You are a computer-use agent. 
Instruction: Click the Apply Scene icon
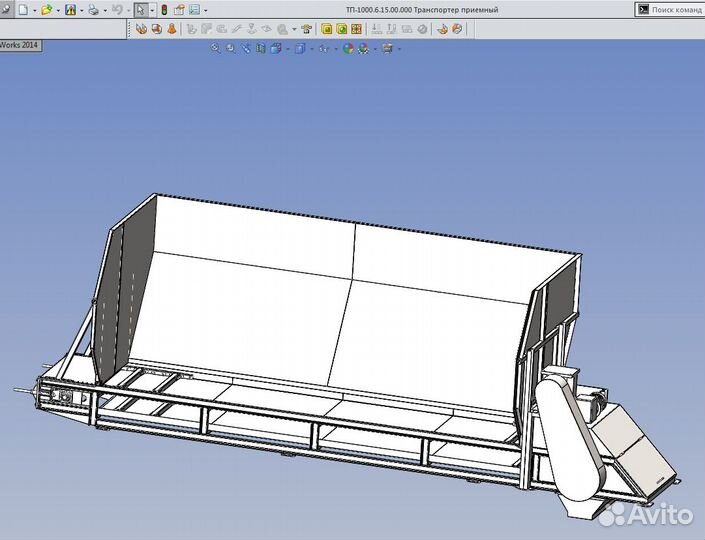pyautogui.click(x=364, y=48)
